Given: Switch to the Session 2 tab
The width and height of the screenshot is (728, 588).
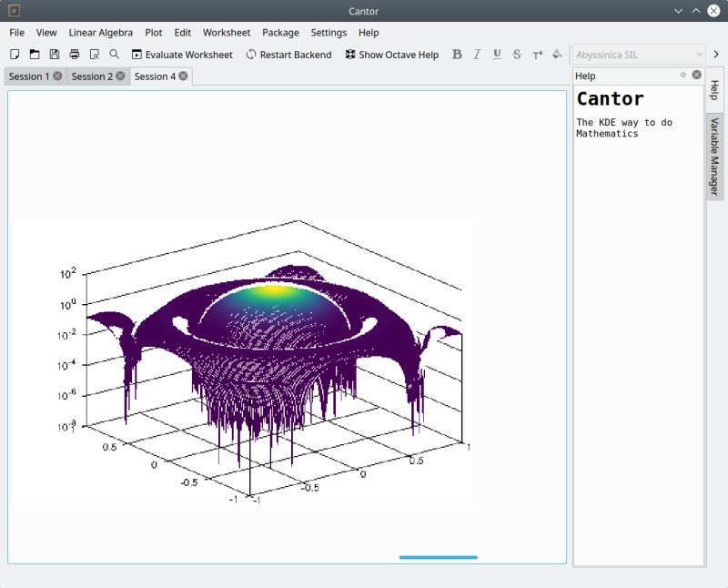Looking at the screenshot, I should pos(92,76).
